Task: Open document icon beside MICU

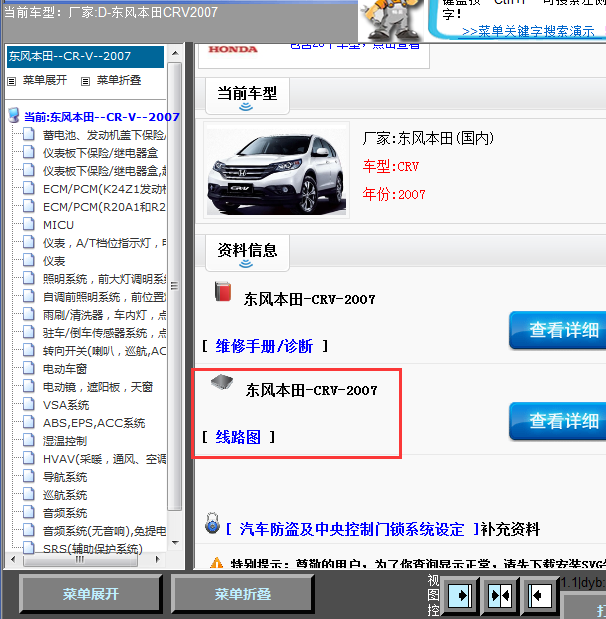Action: point(28,224)
